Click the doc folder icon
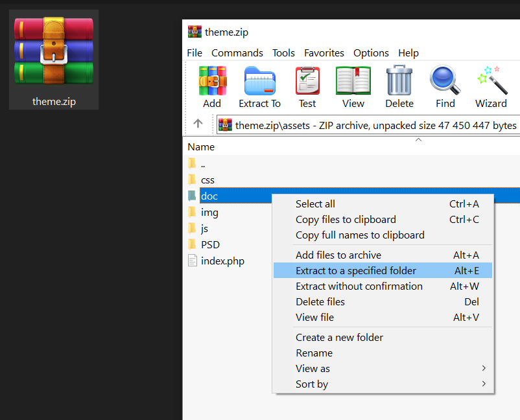The width and height of the screenshot is (520, 420). tap(192, 196)
